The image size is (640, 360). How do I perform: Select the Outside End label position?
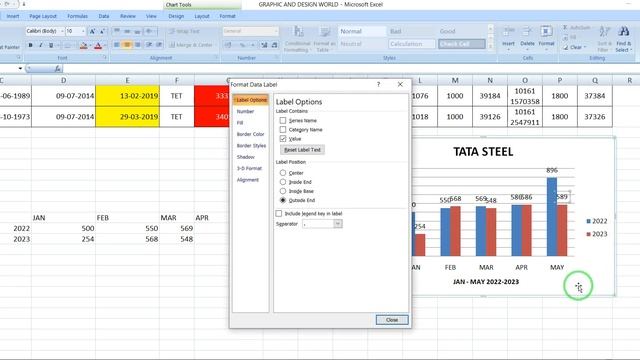(x=282, y=200)
